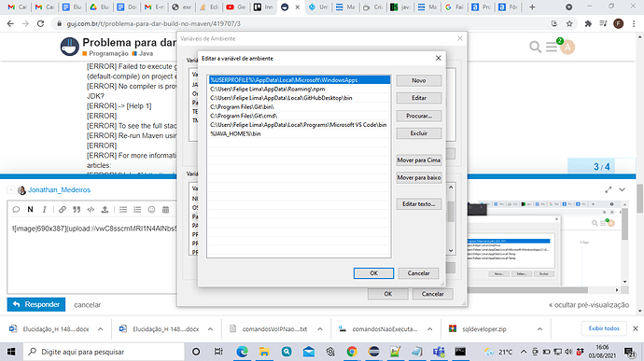Viewport: 644px width, 361px height.
Task: Click the upload icon in the editor toolbar
Action: pos(105,210)
